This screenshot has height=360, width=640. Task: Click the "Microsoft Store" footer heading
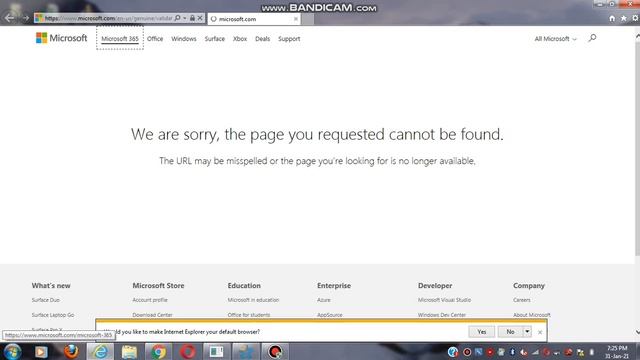click(158, 286)
